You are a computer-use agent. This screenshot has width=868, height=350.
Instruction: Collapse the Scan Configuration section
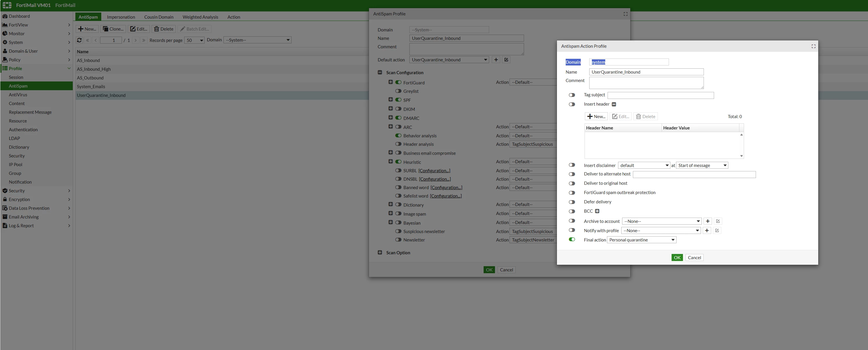[380, 72]
